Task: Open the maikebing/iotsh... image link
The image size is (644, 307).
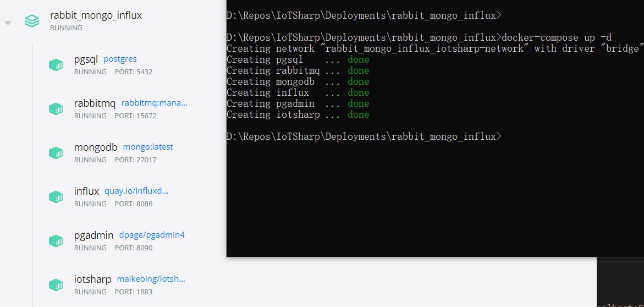Action: point(151,279)
